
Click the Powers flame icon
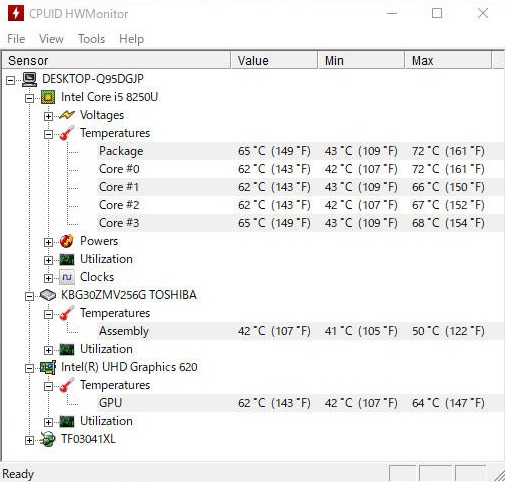[x=67, y=241]
